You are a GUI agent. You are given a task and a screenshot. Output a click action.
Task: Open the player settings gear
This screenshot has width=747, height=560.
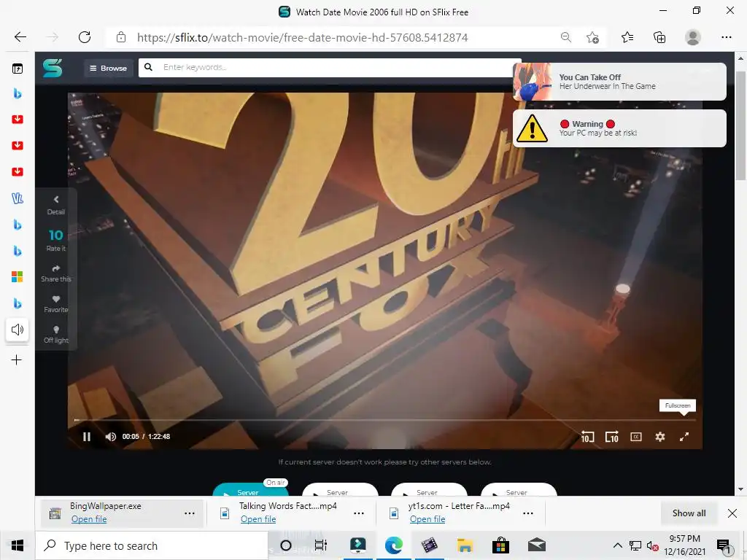[x=659, y=437]
